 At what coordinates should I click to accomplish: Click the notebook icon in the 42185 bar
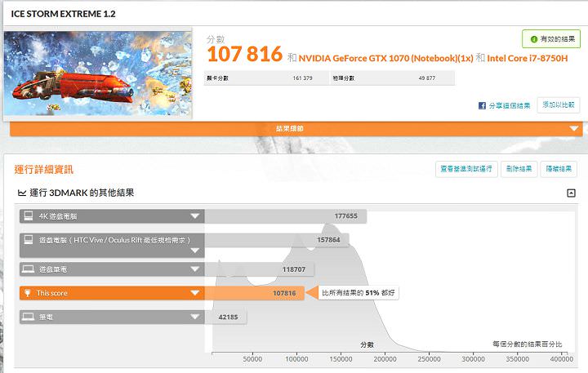[x=28, y=316]
